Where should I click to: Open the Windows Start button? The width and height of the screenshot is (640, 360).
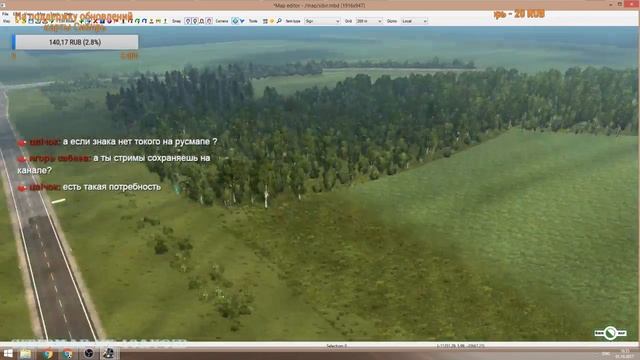[x=8, y=353]
